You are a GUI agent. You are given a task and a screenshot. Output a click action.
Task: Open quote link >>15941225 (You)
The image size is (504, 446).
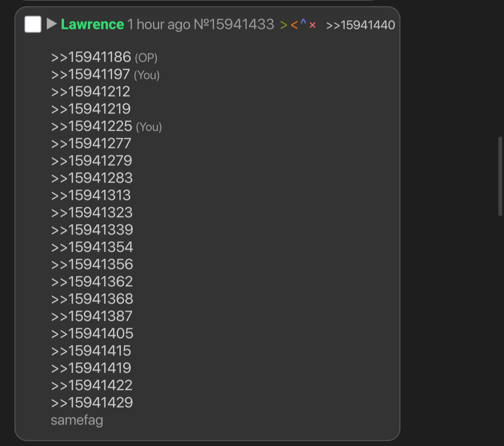(91, 127)
